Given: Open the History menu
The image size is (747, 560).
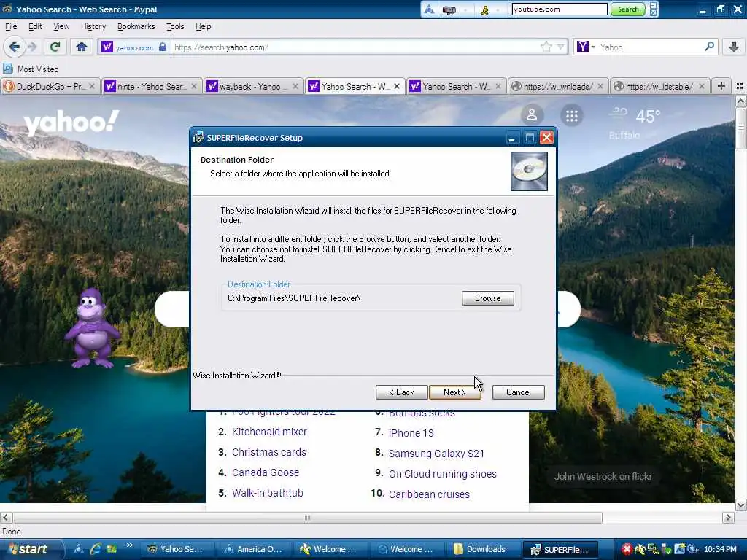Looking at the screenshot, I should tap(93, 26).
